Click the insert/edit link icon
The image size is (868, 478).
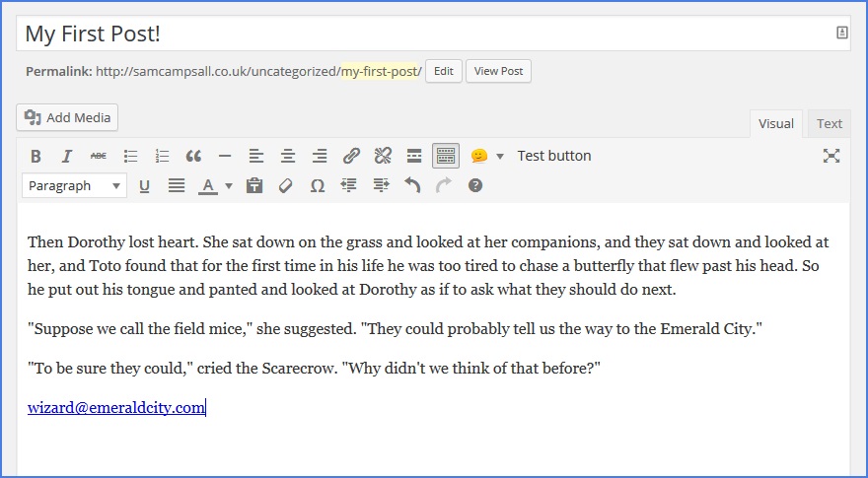click(x=351, y=156)
